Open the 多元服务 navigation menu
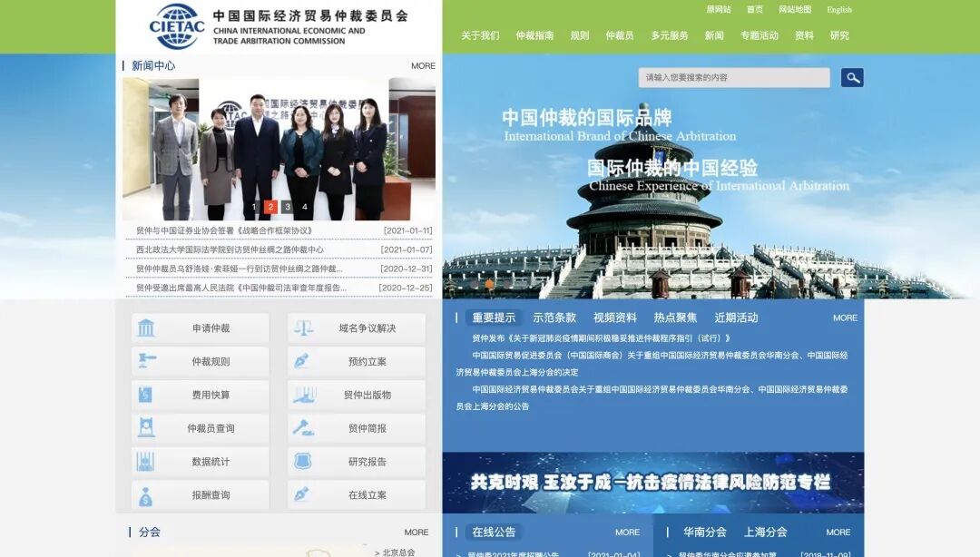The image size is (980, 557). (671, 35)
